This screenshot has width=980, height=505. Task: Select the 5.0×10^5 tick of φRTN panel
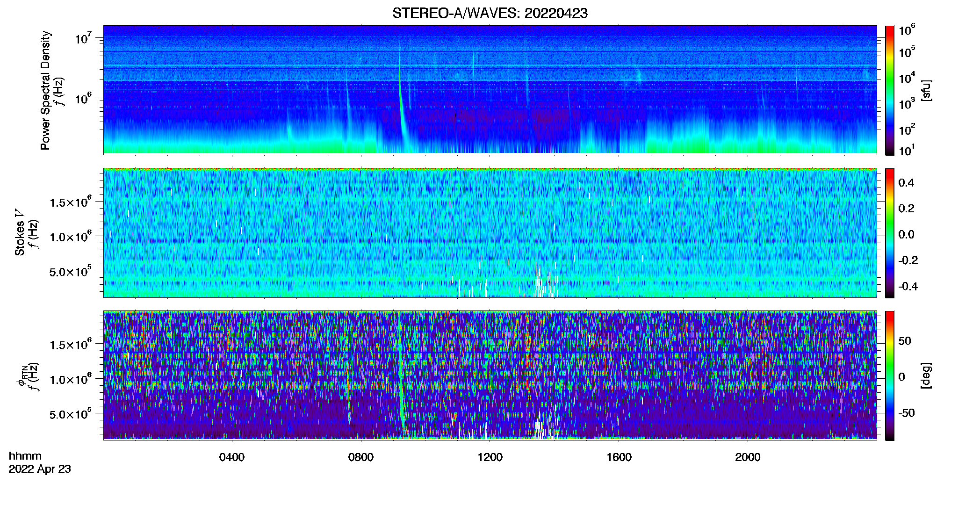tap(71, 414)
